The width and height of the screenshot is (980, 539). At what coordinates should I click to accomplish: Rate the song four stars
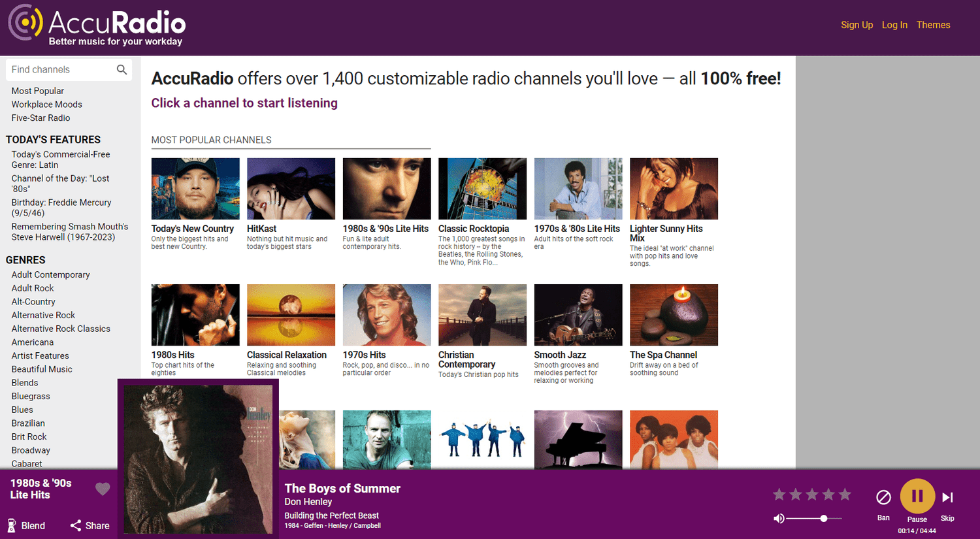coord(828,495)
